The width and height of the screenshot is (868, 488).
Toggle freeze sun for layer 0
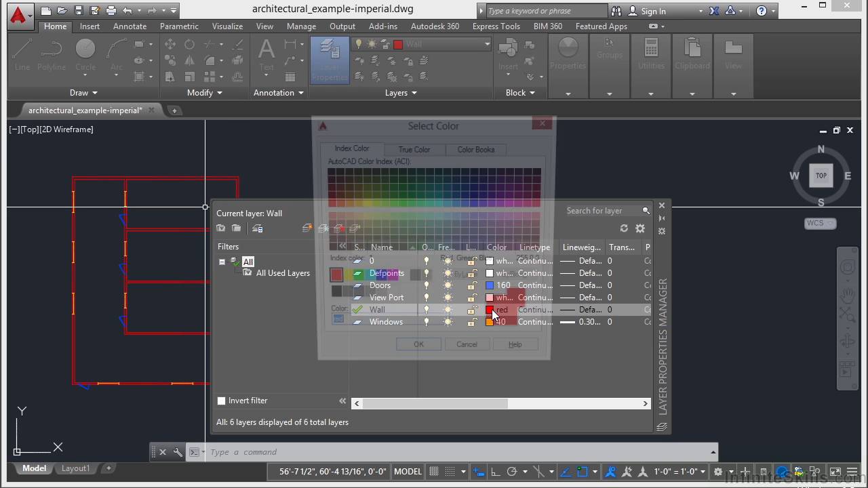448,261
